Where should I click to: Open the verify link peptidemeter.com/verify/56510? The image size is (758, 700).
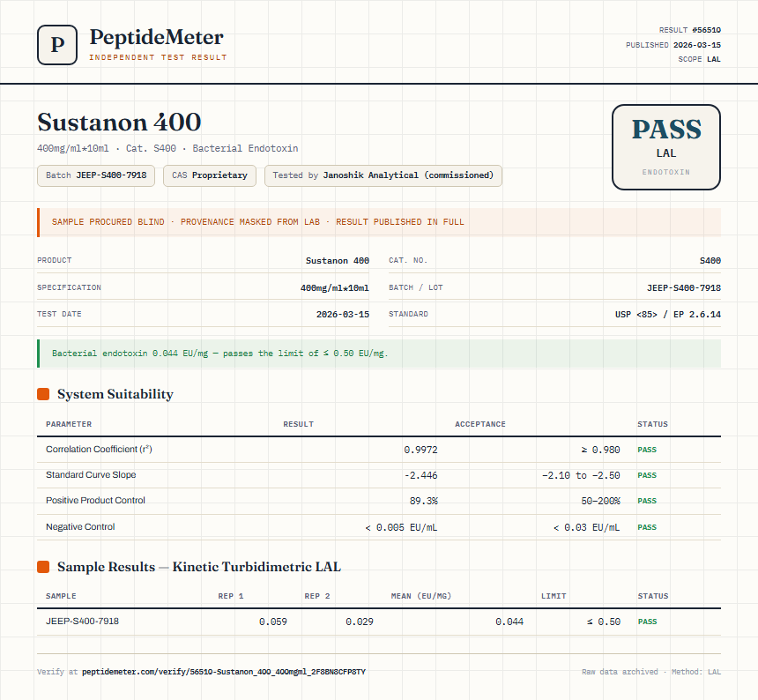pyautogui.click(x=223, y=672)
